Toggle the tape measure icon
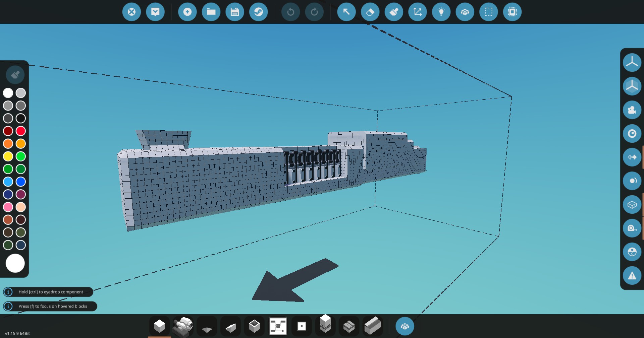 (632, 228)
